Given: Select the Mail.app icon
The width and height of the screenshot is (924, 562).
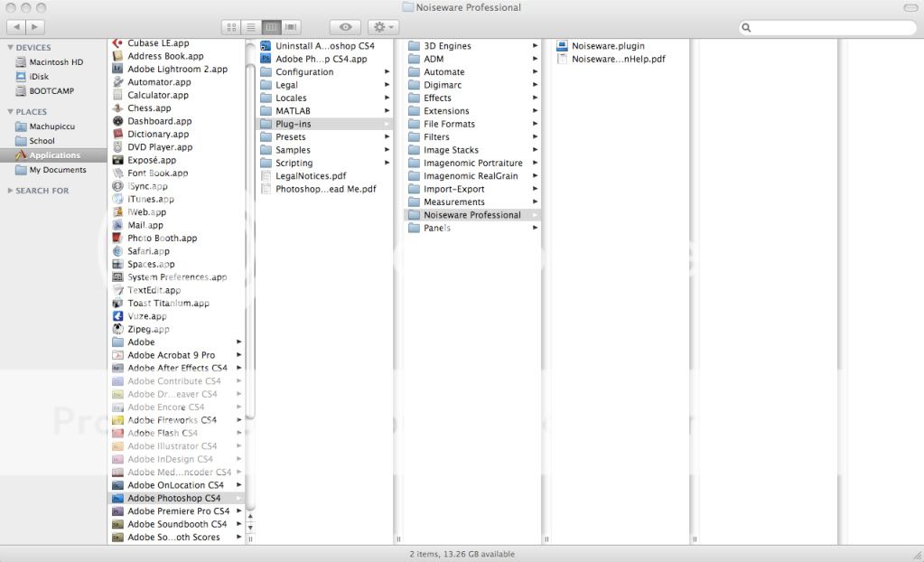Looking at the screenshot, I should 117,225.
